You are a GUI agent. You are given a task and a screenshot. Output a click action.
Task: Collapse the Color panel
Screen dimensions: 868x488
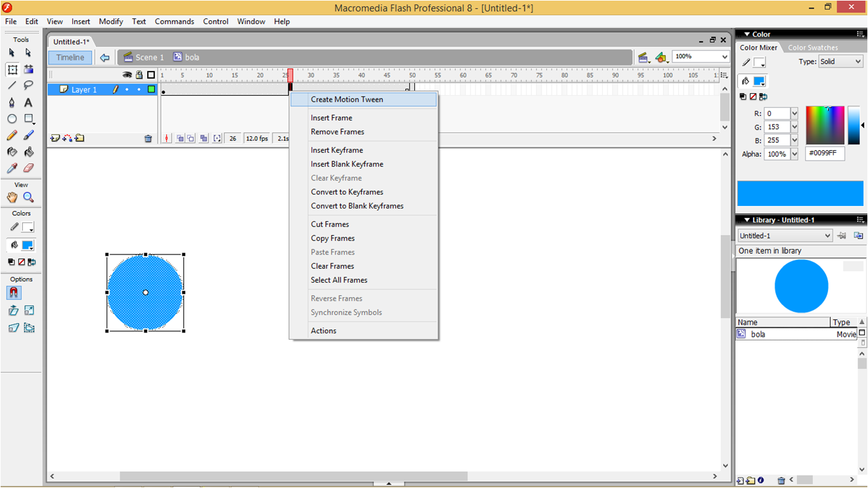(x=746, y=34)
